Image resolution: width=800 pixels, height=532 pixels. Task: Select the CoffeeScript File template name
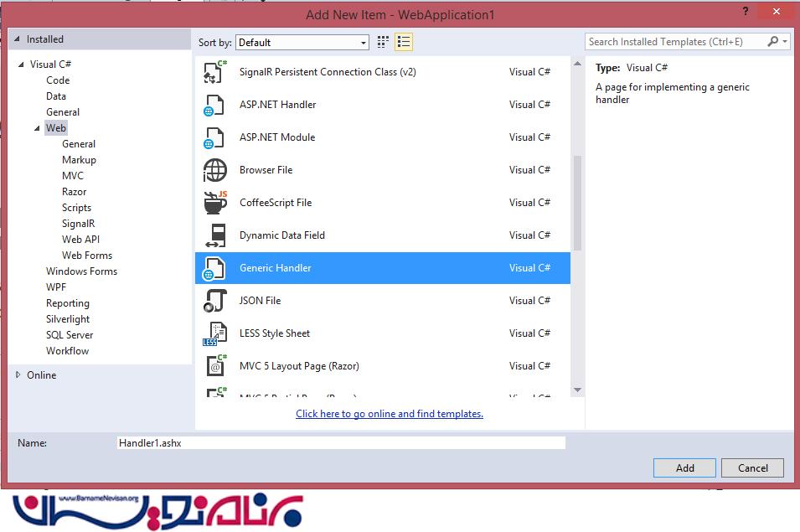[x=276, y=203]
